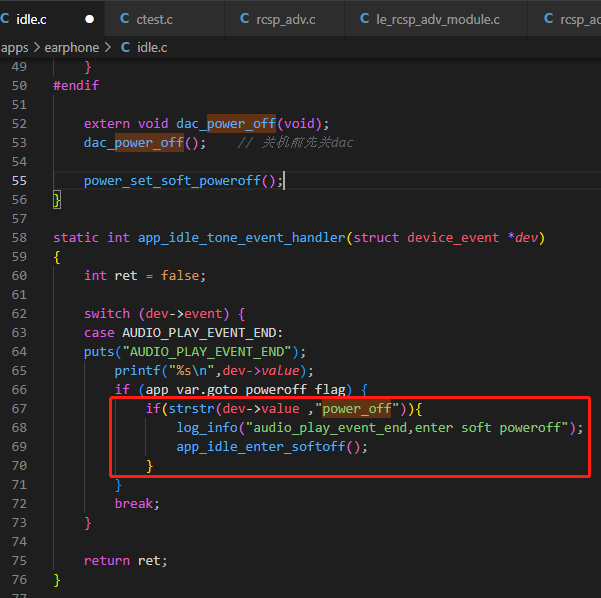Click line number 62 in gutter
Screen dimensions: 601x598
tap(19, 314)
